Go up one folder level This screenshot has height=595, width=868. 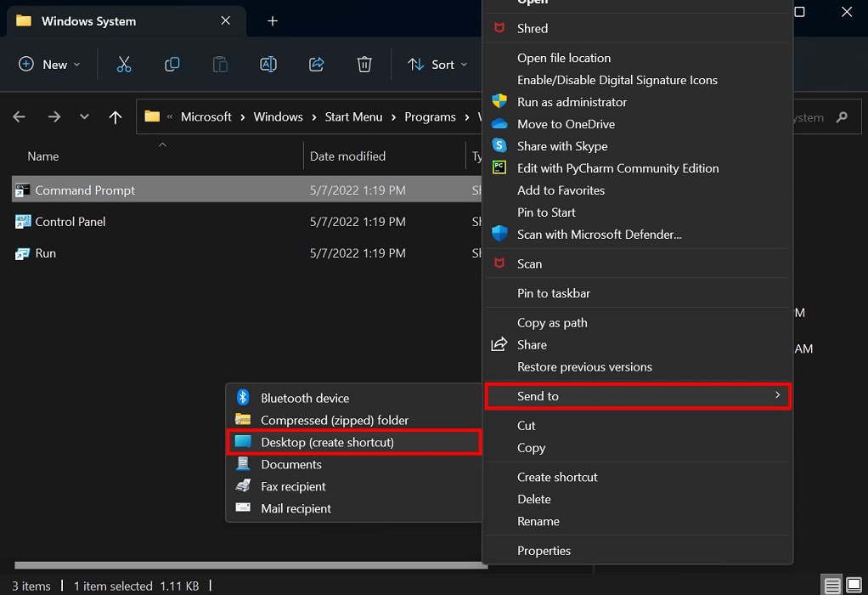pos(116,117)
